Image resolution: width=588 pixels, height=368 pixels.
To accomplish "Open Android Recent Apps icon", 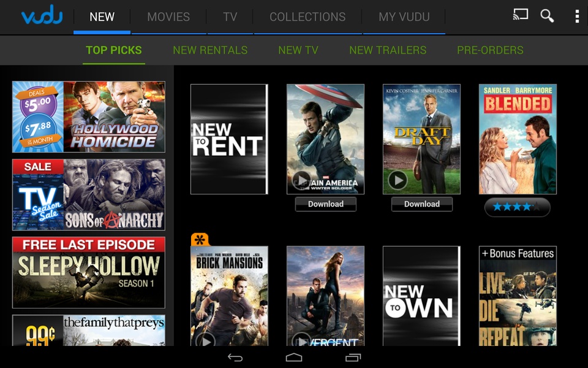I will [353, 357].
